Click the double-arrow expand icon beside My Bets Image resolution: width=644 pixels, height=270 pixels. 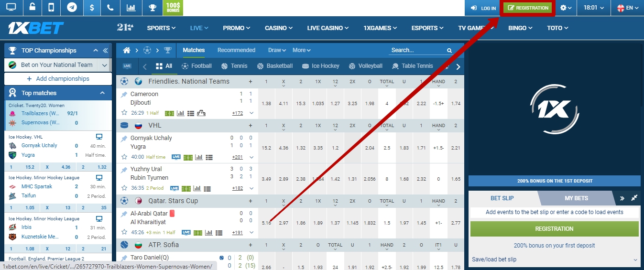[622, 198]
